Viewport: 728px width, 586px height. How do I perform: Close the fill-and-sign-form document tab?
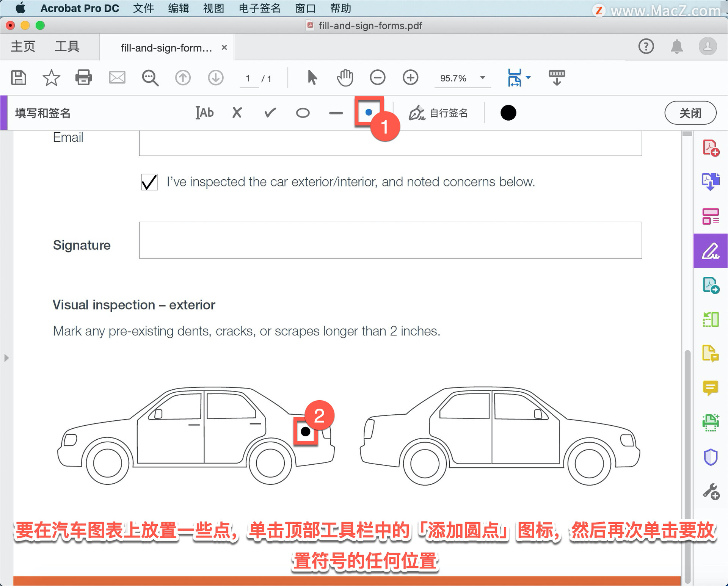(224, 47)
